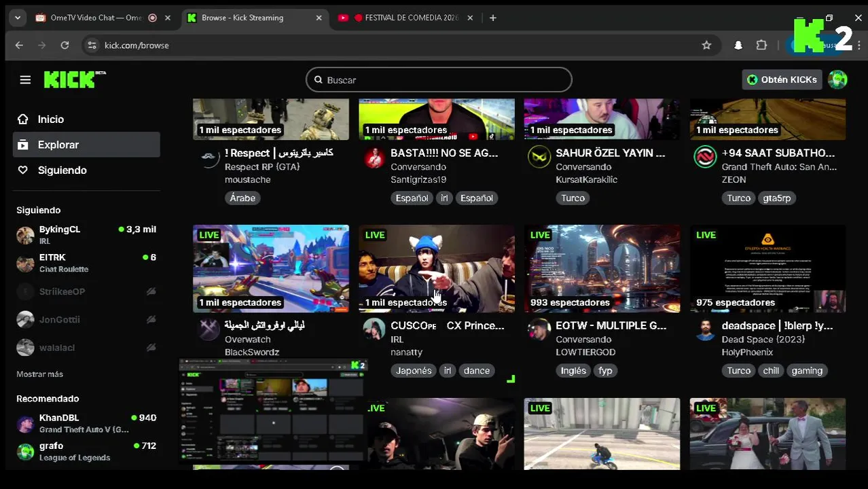The height and width of the screenshot is (489, 868).
Task: Open the hamburger sidebar menu
Action: tap(25, 80)
